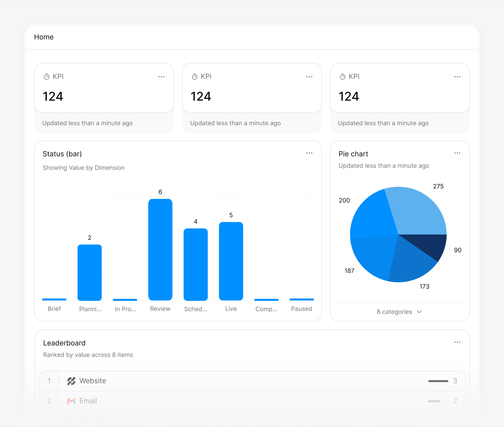Open the middle KPI card's three-dot menu
Viewport: 504px width, 427px height.
[x=309, y=77]
